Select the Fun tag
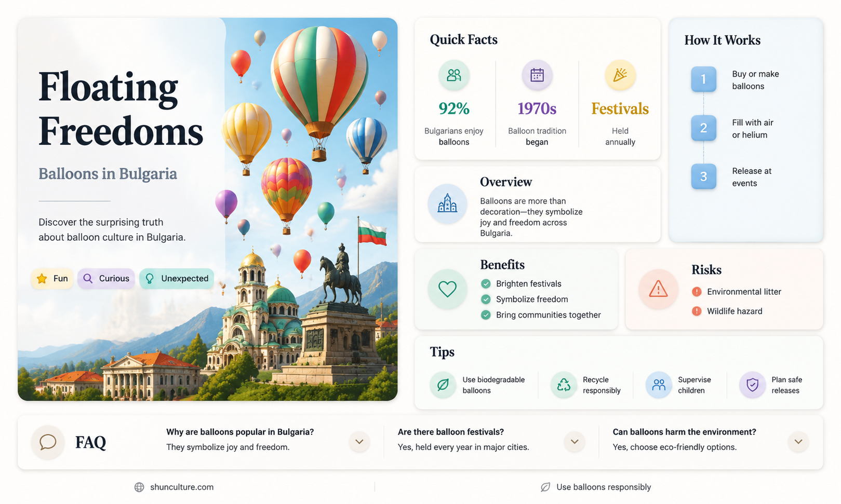841x504 pixels. 52,279
